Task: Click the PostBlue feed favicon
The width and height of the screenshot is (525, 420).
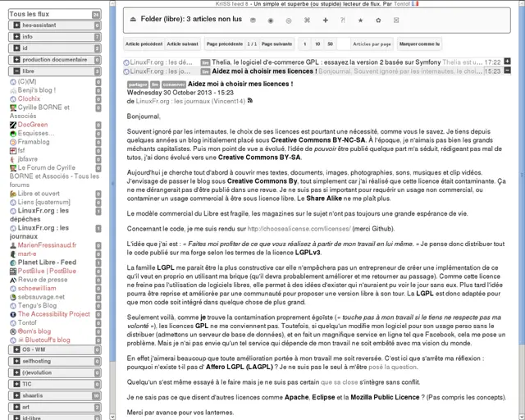Action: coord(13,272)
